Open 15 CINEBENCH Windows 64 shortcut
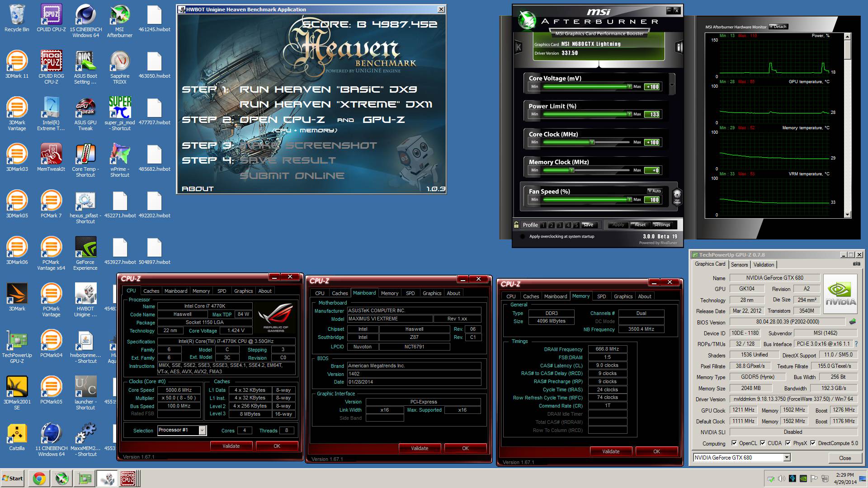Viewport: 868px width, 488px height. (x=85, y=21)
